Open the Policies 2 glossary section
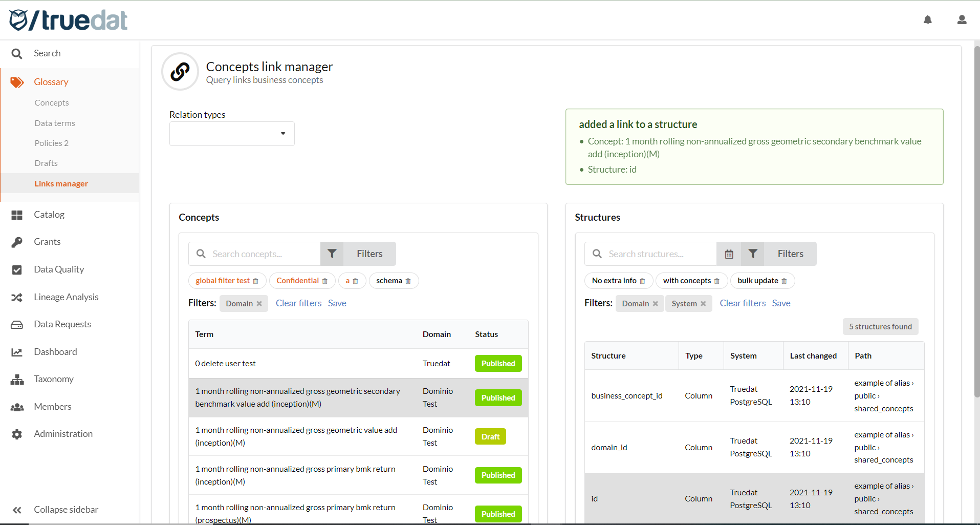 tap(51, 143)
